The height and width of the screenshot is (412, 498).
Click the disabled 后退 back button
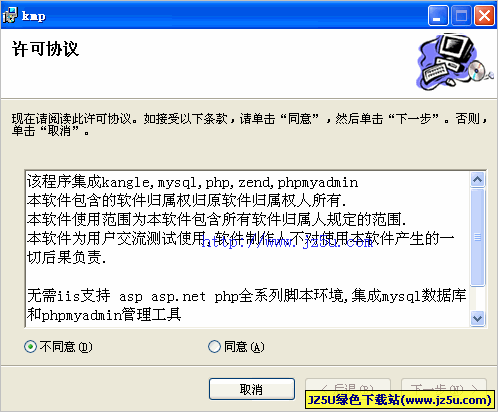tap(348, 387)
